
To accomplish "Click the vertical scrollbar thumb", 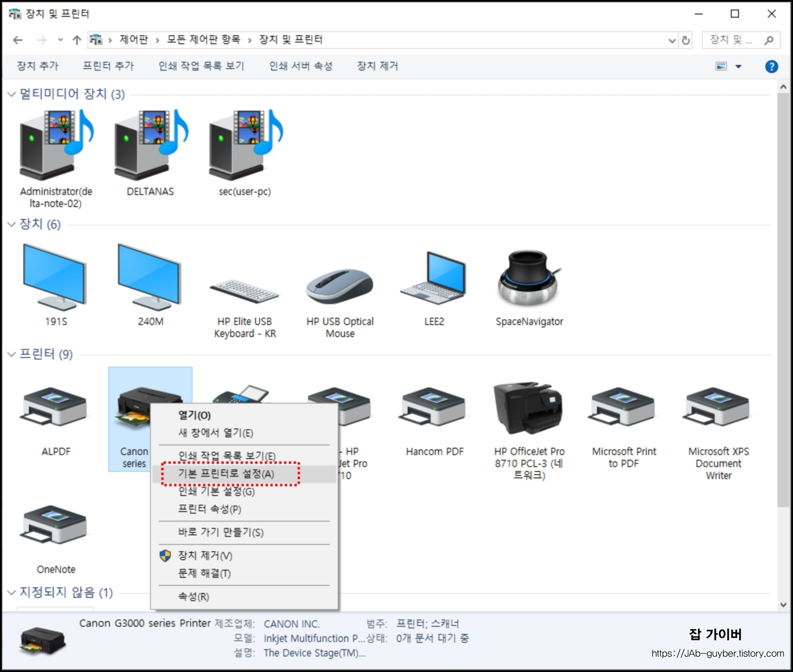I will [783, 300].
